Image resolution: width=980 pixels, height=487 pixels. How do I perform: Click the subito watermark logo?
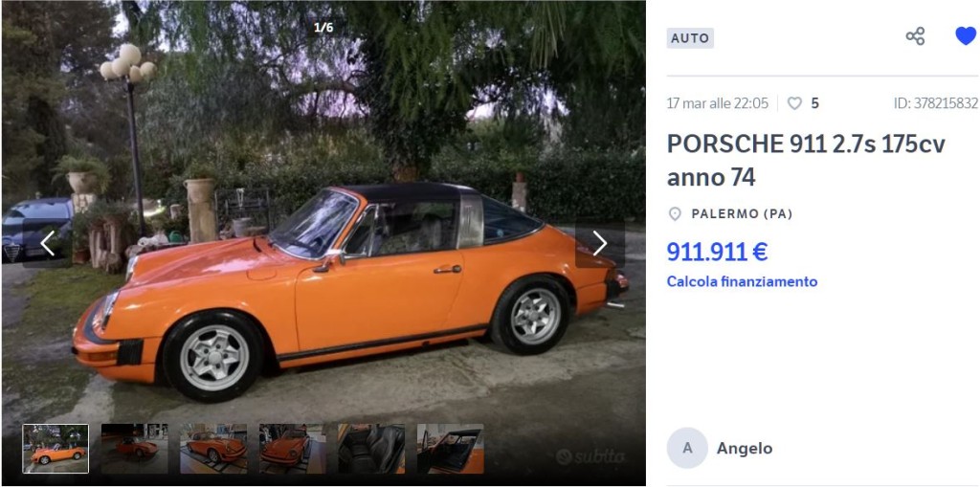[x=590, y=457]
